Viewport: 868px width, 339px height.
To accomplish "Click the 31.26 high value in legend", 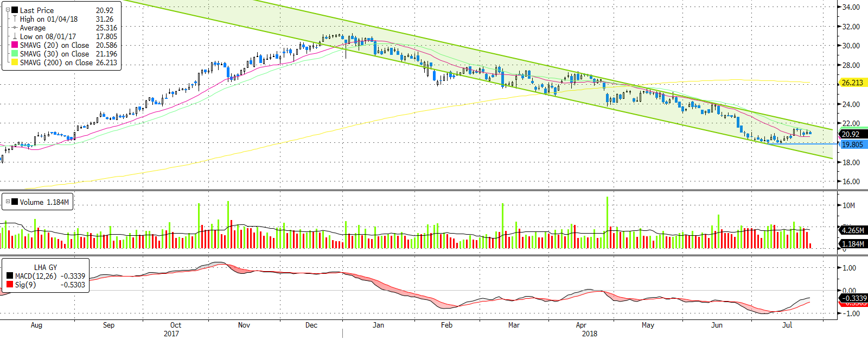I will pos(105,19).
